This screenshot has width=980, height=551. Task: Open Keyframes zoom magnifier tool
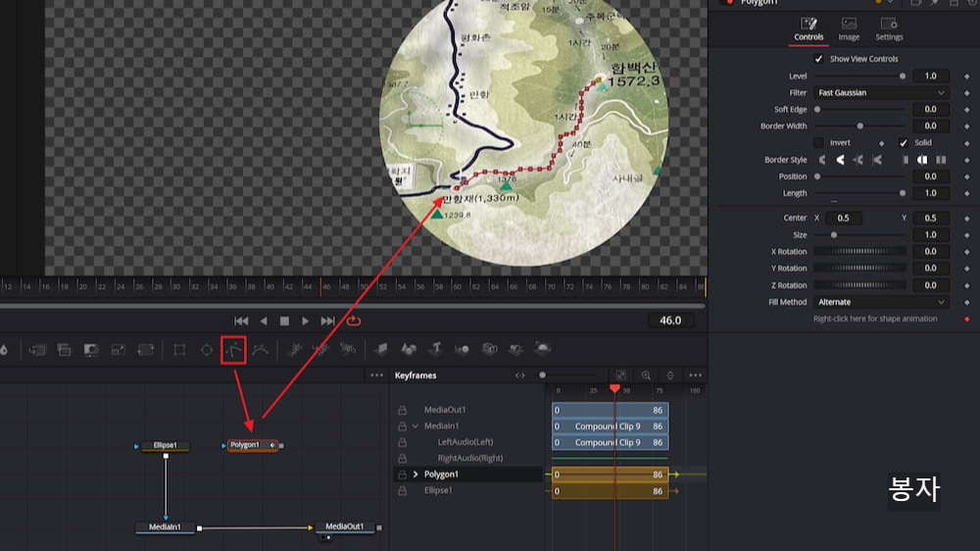[x=646, y=376]
